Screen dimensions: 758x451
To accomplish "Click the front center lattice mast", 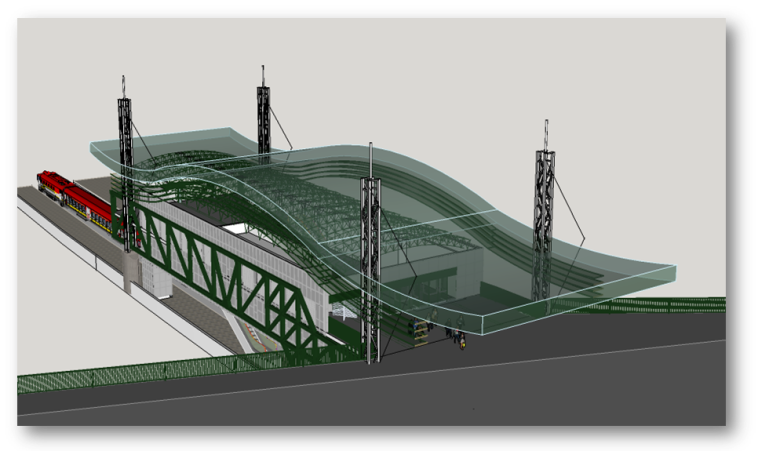I will pyautogui.click(x=370, y=270).
